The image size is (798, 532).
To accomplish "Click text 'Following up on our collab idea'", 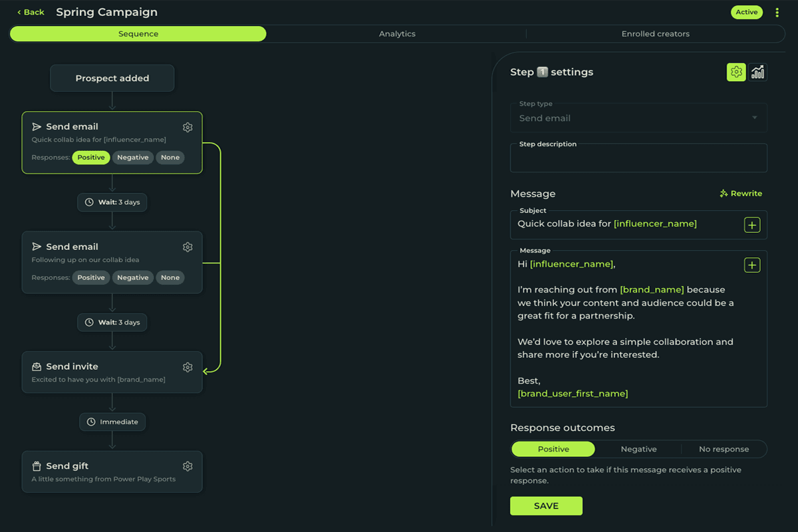I will (85, 260).
